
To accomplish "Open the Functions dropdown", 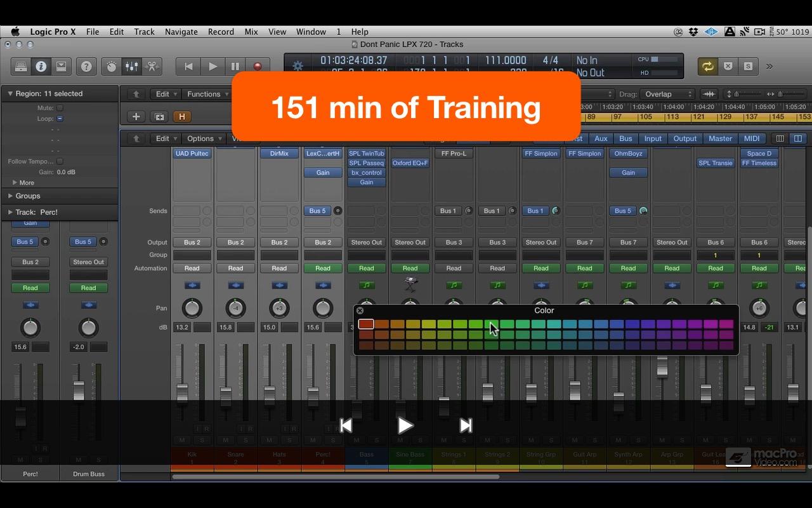I will click(x=207, y=94).
